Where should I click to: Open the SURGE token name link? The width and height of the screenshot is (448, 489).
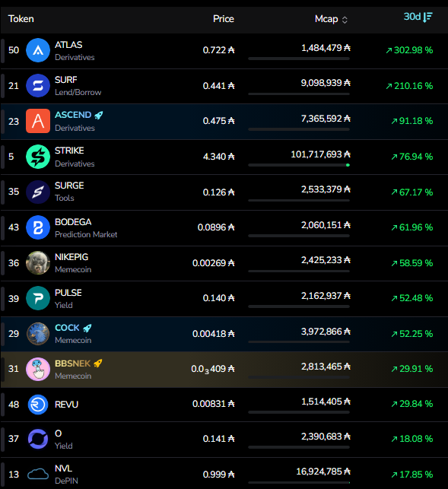(69, 186)
